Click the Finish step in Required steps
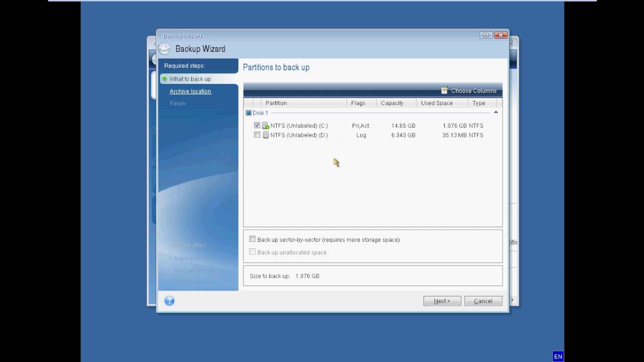This screenshot has height=362, width=644. (x=178, y=103)
